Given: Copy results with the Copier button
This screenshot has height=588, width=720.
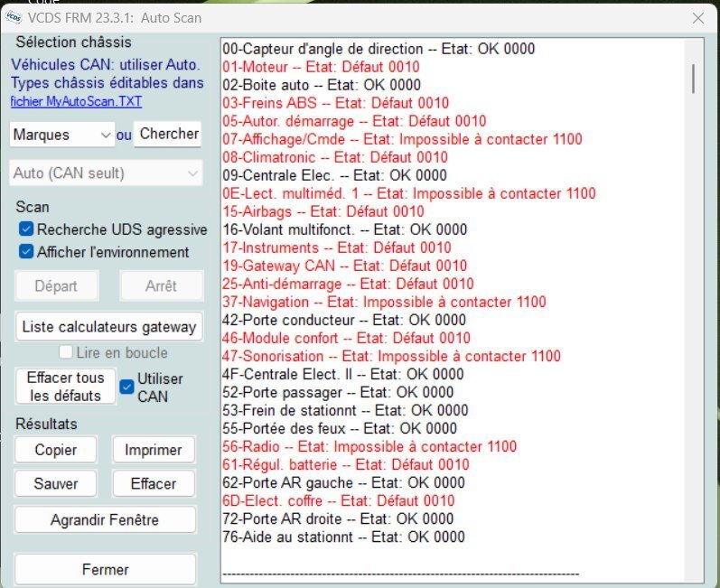Looking at the screenshot, I should [x=55, y=450].
